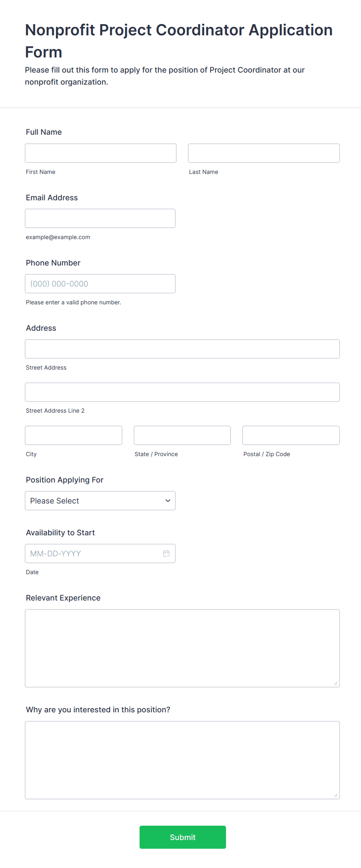This screenshot has height=868, width=361.
Task: Click inside the Relevant Experience textarea
Action: pyautogui.click(x=182, y=648)
